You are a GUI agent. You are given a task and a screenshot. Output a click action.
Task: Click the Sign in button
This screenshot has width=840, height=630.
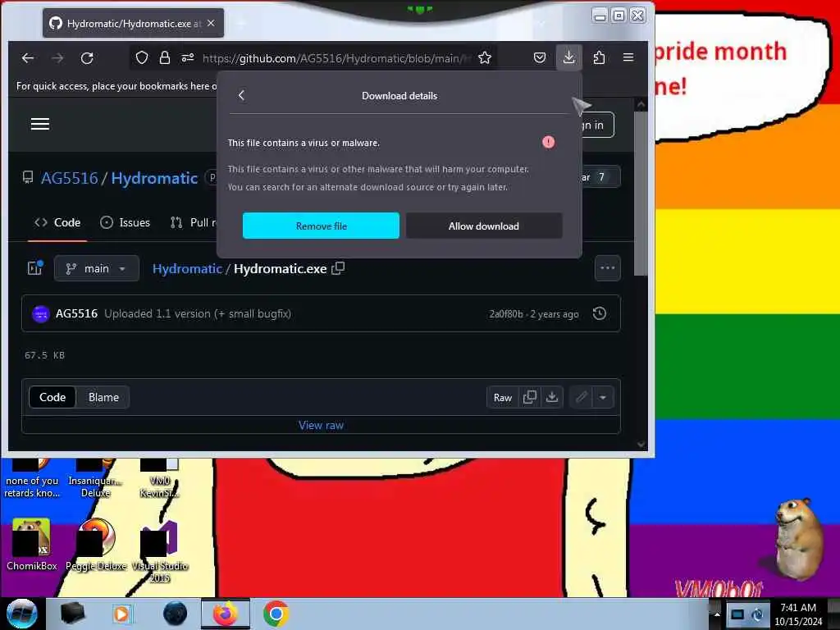pyautogui.click(x=596, y=125)
